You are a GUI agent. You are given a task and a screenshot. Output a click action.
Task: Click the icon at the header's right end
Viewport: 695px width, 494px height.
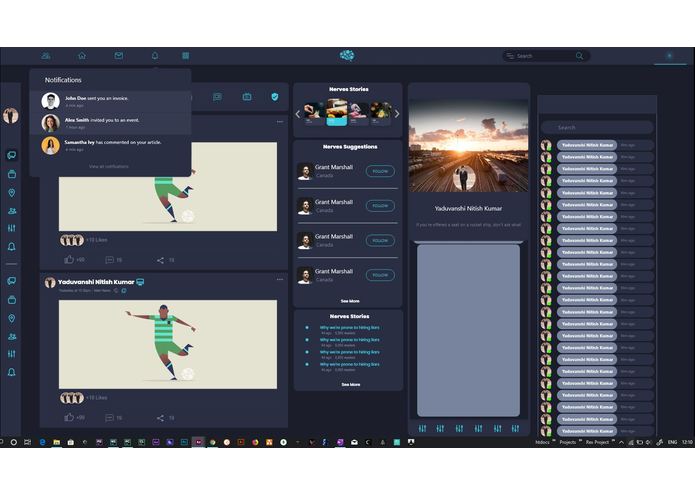(670, 56)
